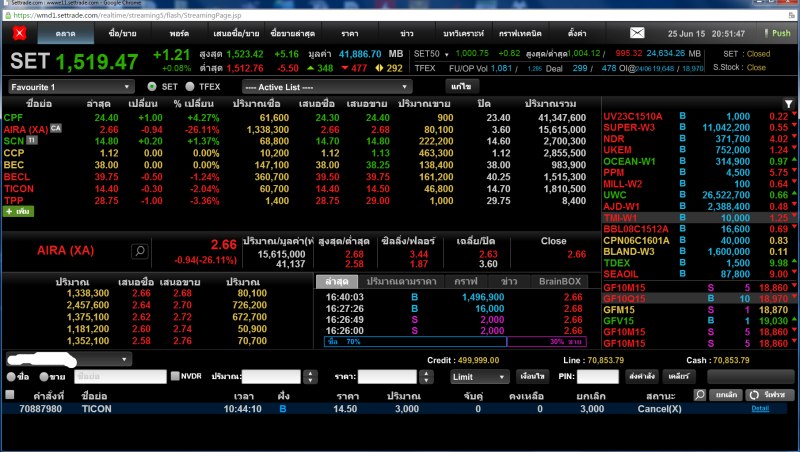The height and width of the screenshot is (452, 800).
Task: Open the ตลาด (market) menu tab
Action: coord(65,34)
